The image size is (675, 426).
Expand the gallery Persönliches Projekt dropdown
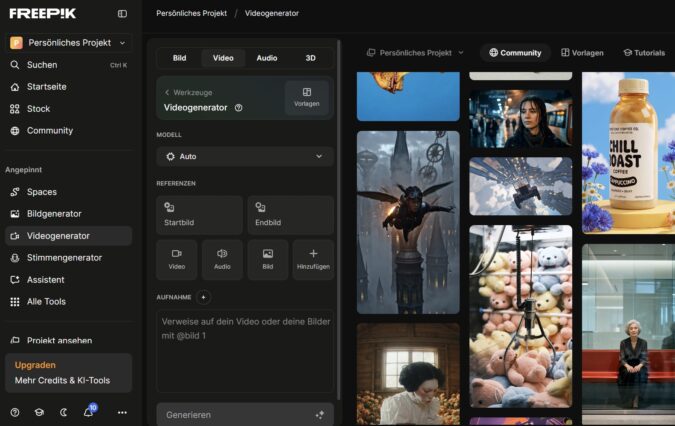[415, 52]
